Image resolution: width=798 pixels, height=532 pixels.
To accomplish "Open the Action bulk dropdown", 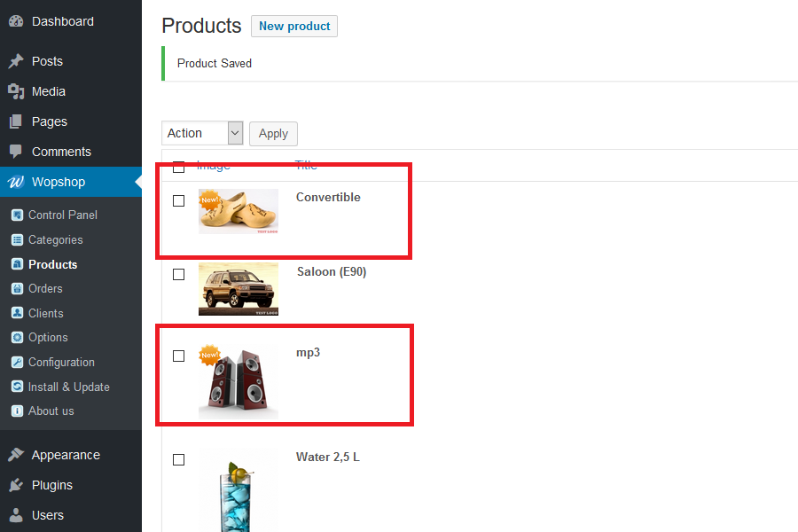I will tap(202, 133).
